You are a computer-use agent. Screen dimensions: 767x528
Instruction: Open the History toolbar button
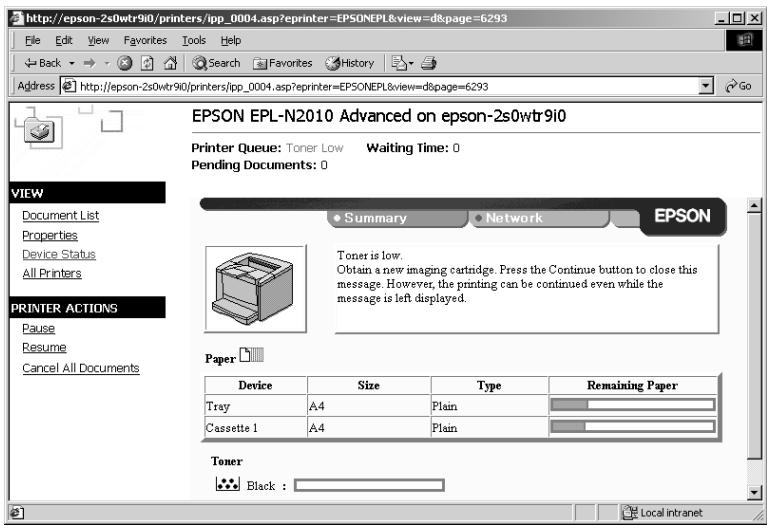pyautogui.click(x=349, y=63)
